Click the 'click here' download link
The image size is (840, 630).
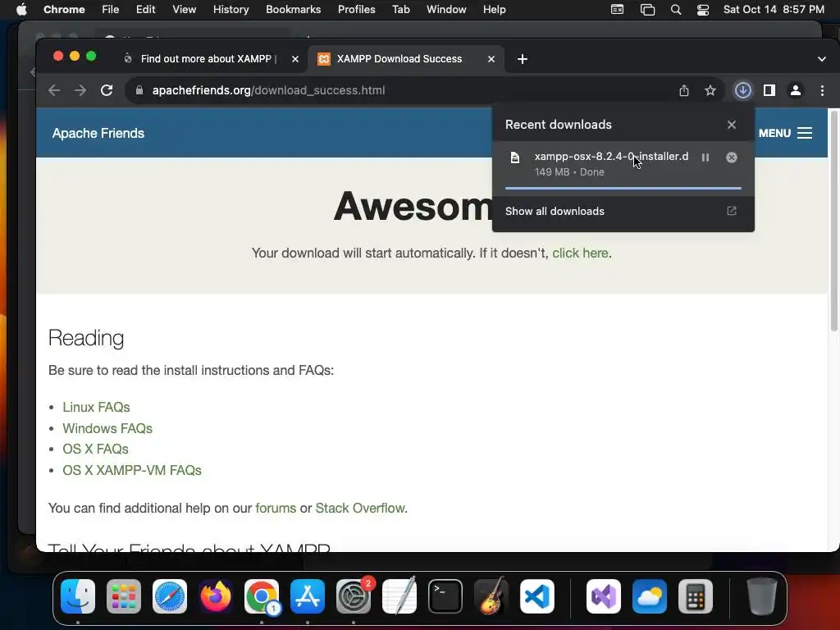(x=580, y=253)
